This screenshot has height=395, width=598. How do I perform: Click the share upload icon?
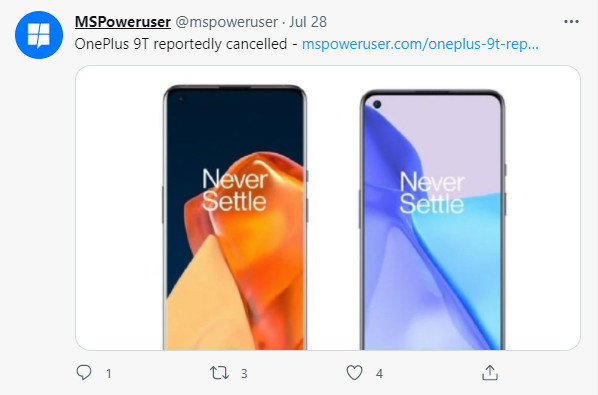(x=490, y=373)
